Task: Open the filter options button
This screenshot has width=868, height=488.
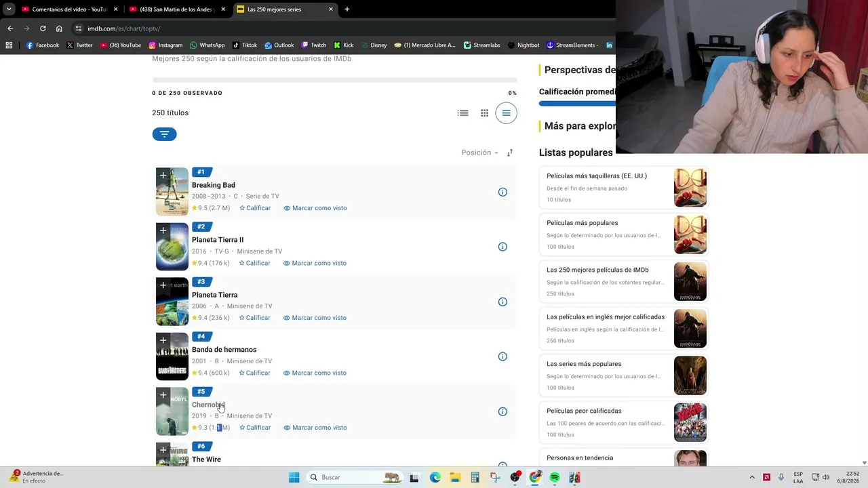Action: 164,134
